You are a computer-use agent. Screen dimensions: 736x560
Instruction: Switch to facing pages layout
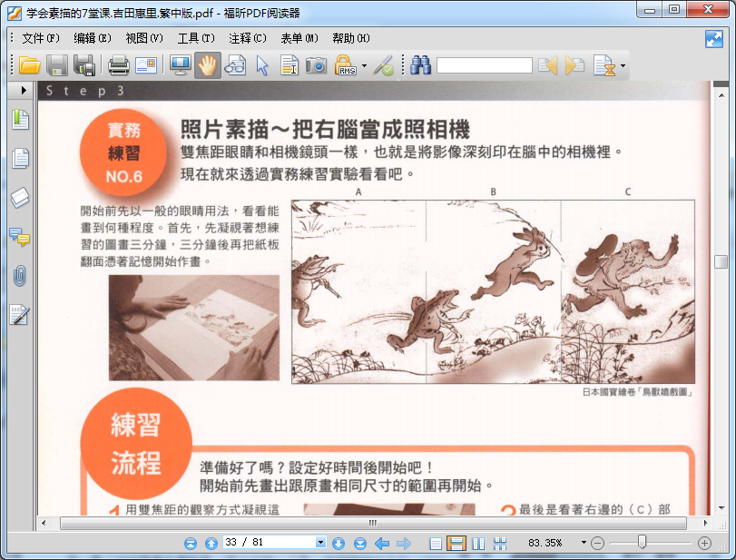click(x=479, y=544)
